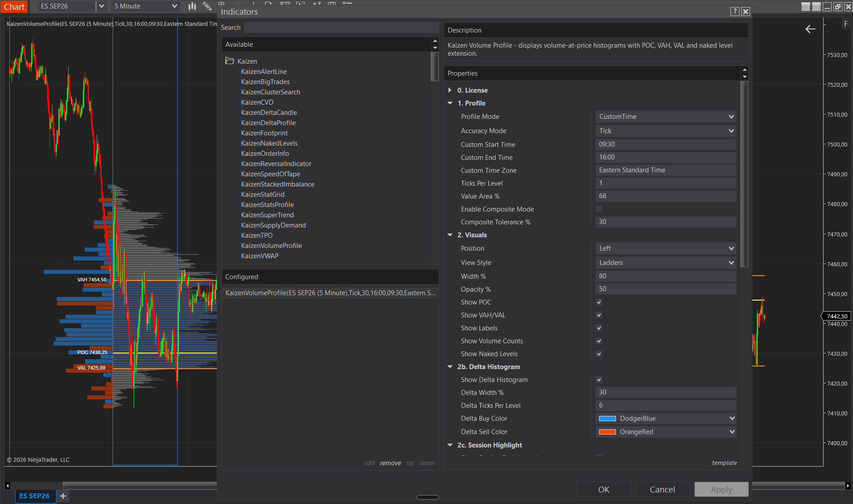Viewport: 853px width, 504px height.
Task: Click the Available list vertical scrollbar
Action: pyautogui.click(x=435, y=67)
